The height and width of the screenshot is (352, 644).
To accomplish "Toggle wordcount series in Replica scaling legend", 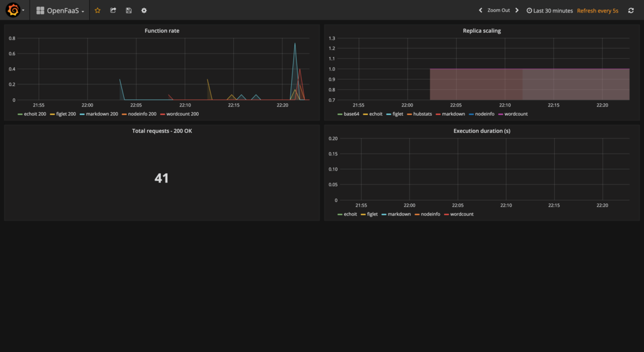I will (x=513, y=114).
